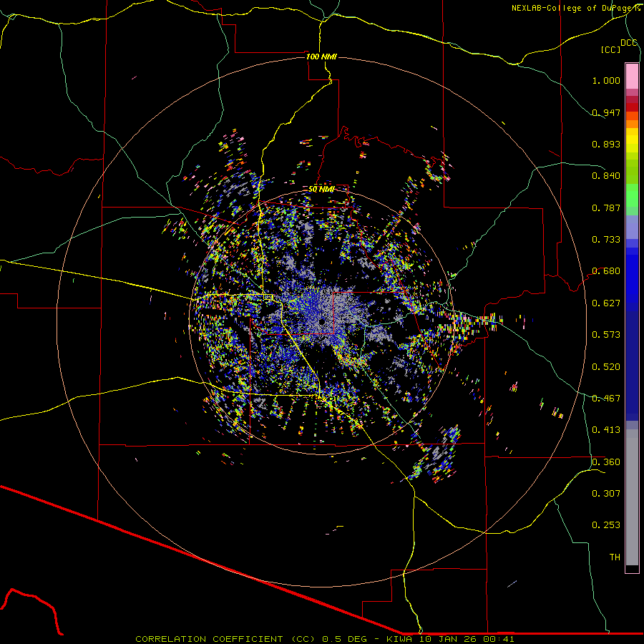The width and height of the screenshot is (644, 644).
Task: Pick the periwinkle color bar segment
Action: (x=632, y=227)
